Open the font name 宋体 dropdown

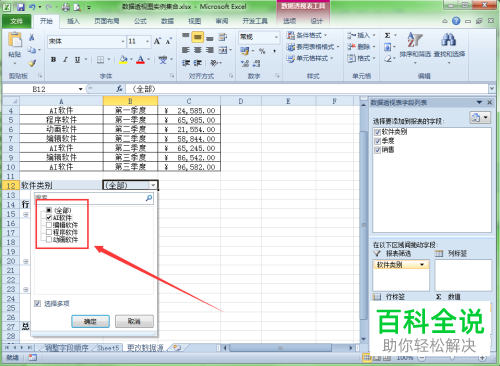(123, 41)
